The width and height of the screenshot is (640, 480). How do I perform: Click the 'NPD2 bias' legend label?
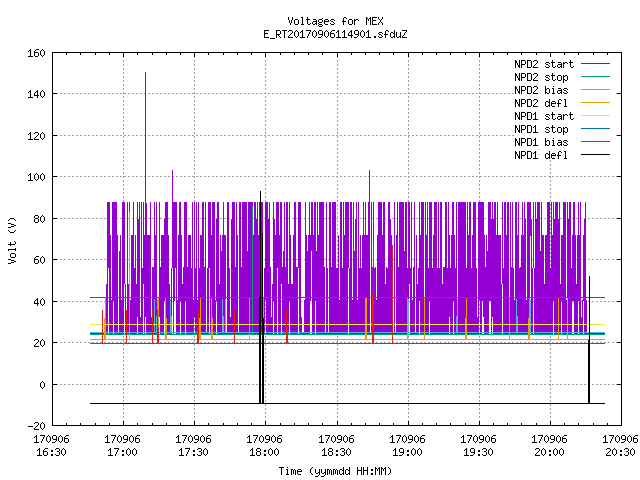[x=541, y=90]
